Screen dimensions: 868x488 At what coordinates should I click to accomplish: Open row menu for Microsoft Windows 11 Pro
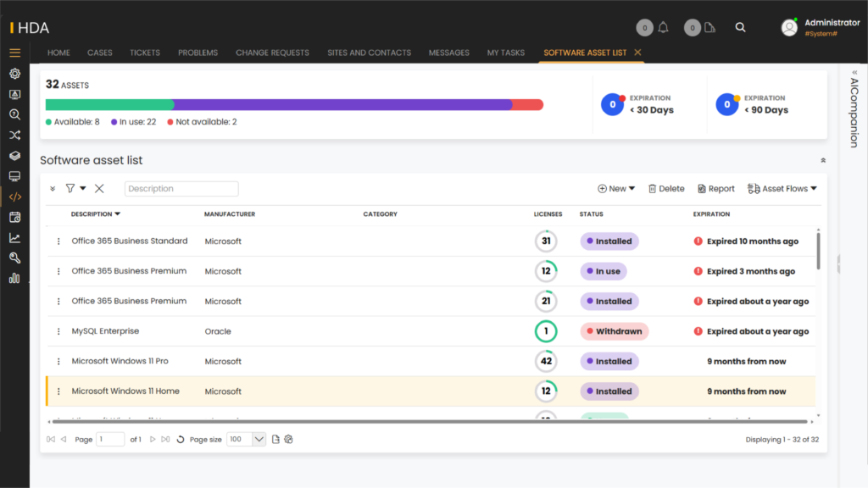[58, 361]
